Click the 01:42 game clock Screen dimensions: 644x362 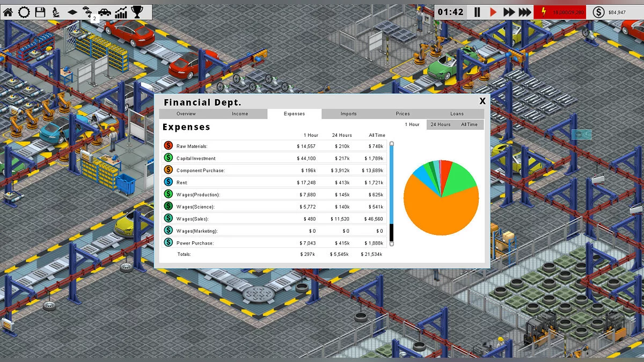coord(450,12)
